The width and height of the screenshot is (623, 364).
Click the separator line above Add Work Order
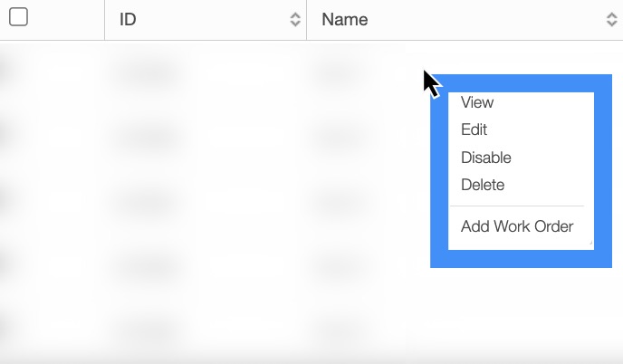pyautogui.click(x=519, y=206)
